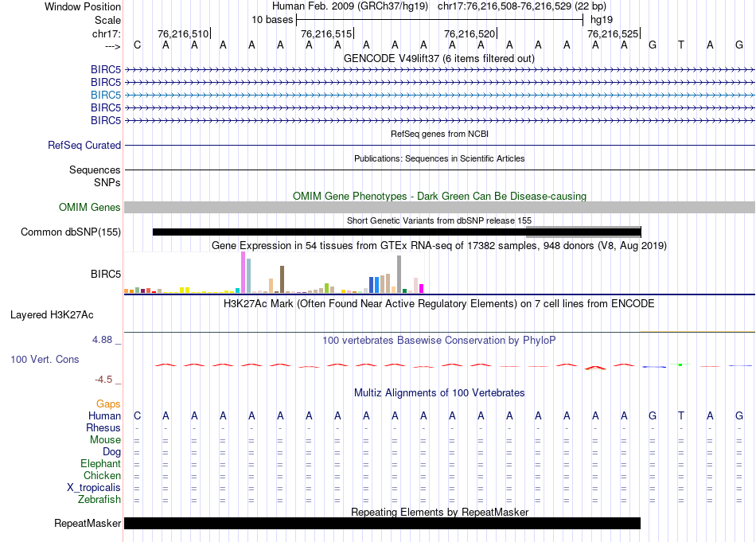Image resolution: width=756 pixels, height=542 pixels.
Task: Click base T in the Human alignment row
Action: click(680, 415)
